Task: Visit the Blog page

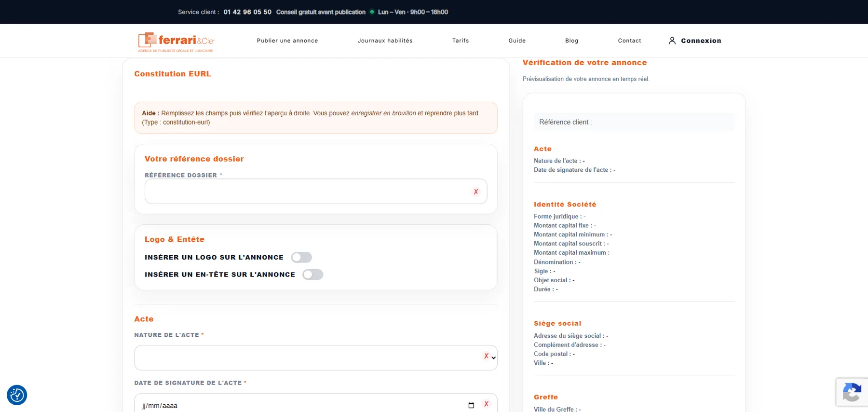Action: [x=572, y=41]
